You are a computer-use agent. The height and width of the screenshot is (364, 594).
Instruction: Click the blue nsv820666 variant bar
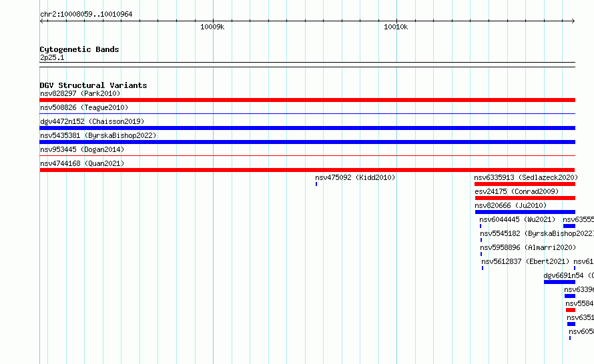tap(525, 212)
